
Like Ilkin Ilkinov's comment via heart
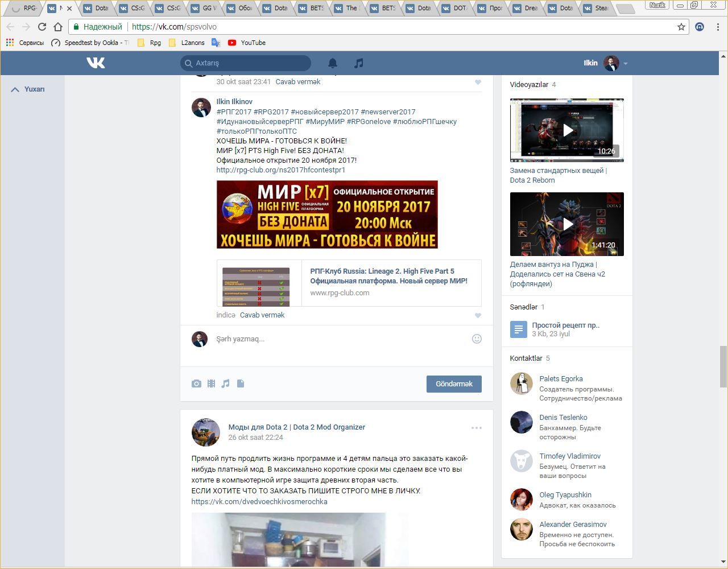pos(478,315)
